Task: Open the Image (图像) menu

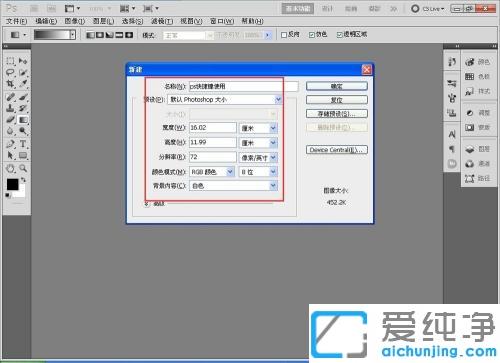Action: [75, 21]
